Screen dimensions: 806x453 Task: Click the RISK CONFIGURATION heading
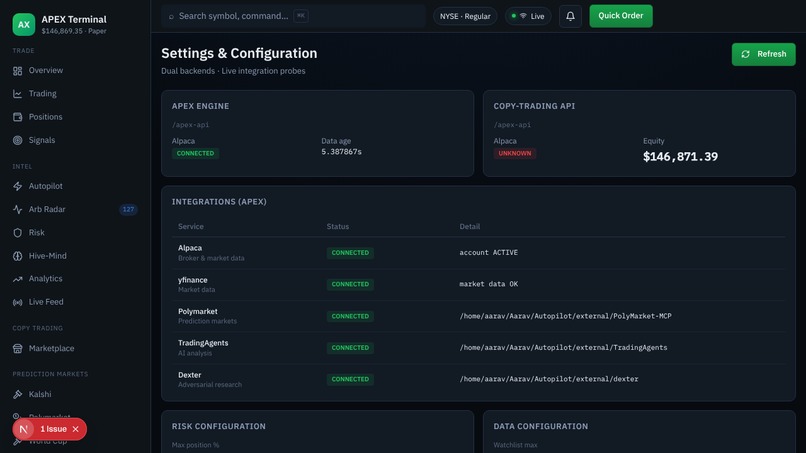218,426
